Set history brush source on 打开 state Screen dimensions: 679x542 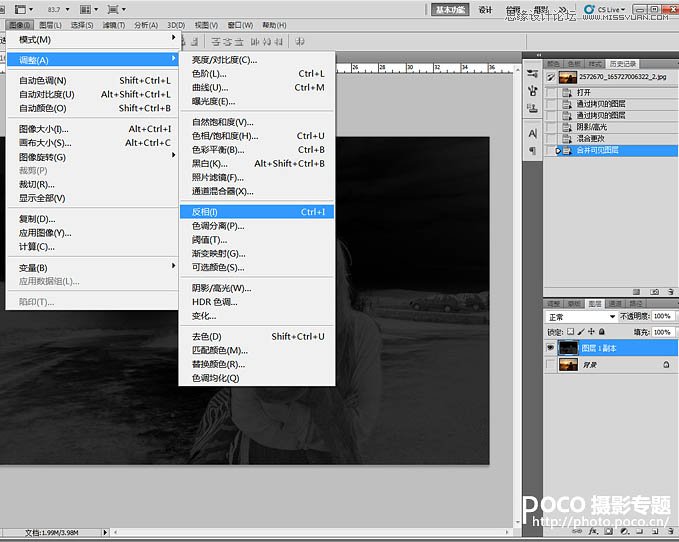tap(553, 92)
